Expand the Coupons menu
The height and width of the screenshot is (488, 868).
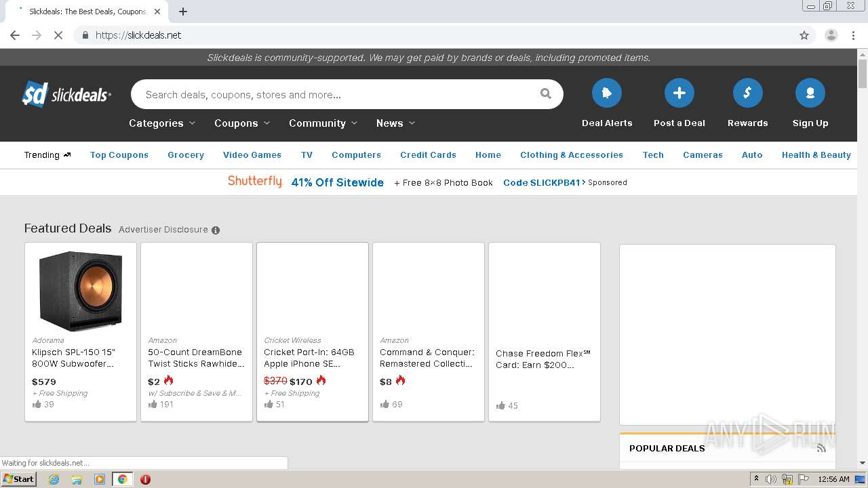coord(242,123)
